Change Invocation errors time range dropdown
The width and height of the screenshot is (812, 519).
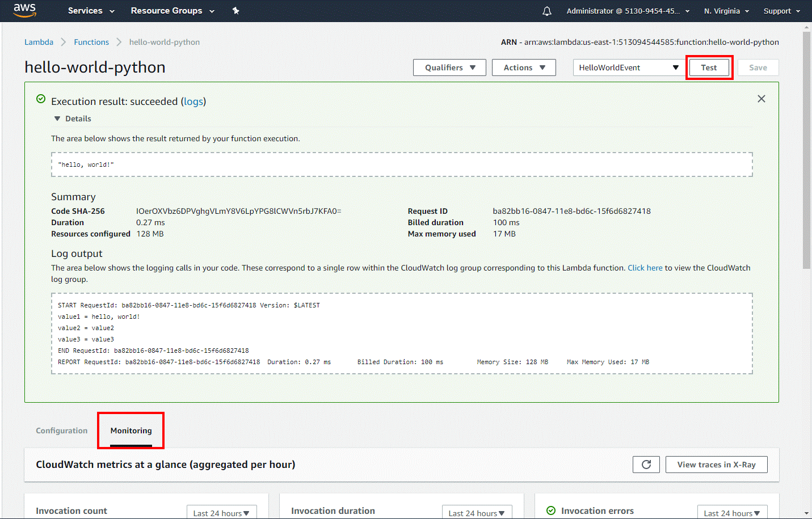click(x=732, y=513)
